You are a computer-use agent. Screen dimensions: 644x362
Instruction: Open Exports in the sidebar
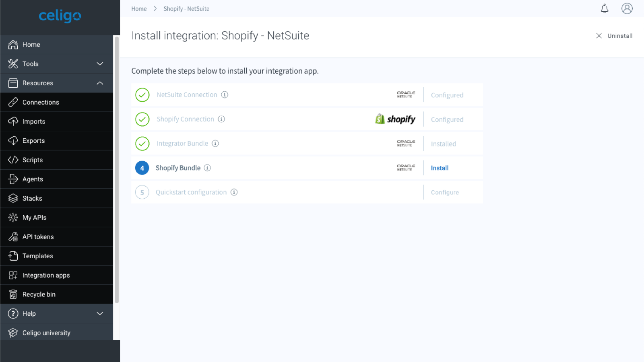[57, 141]
